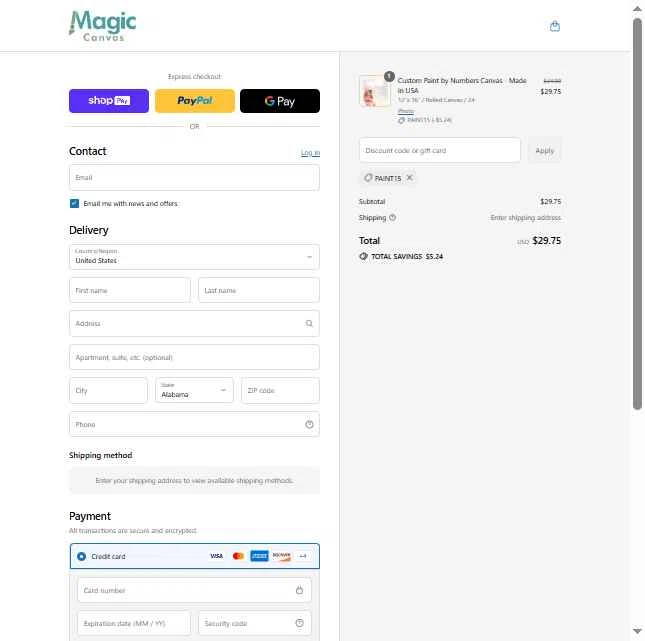The image size is (645, 641).
Task: Click the scrollbar up arrow
Action: pos(637,9)
